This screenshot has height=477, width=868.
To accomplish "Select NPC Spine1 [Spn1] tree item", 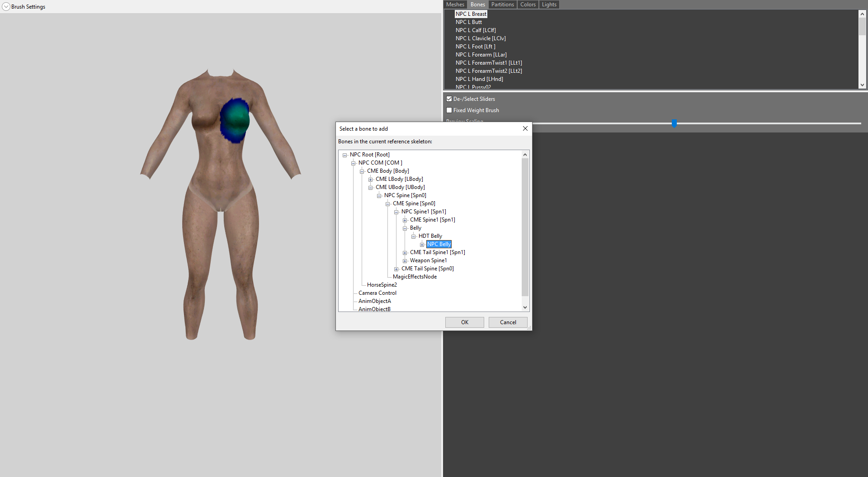I will click(x=424, y=212).
